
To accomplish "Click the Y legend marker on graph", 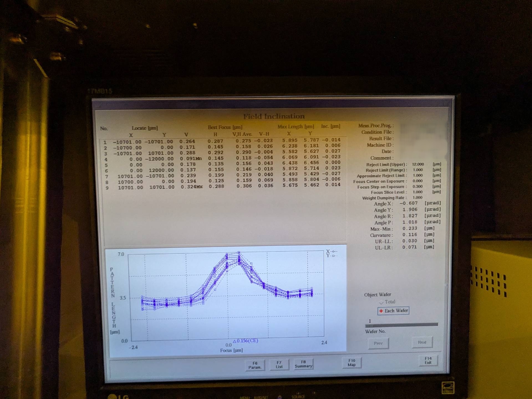I will click(332, 256).
